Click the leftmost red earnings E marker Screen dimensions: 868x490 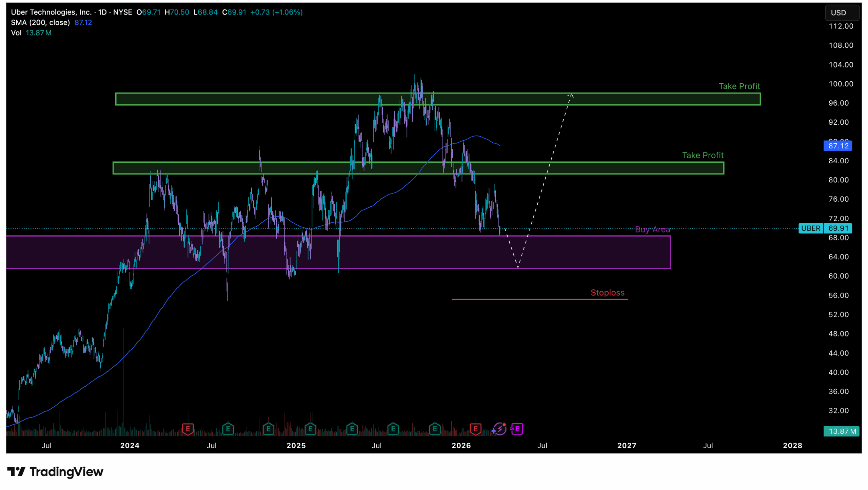click(x=188, y=429)
